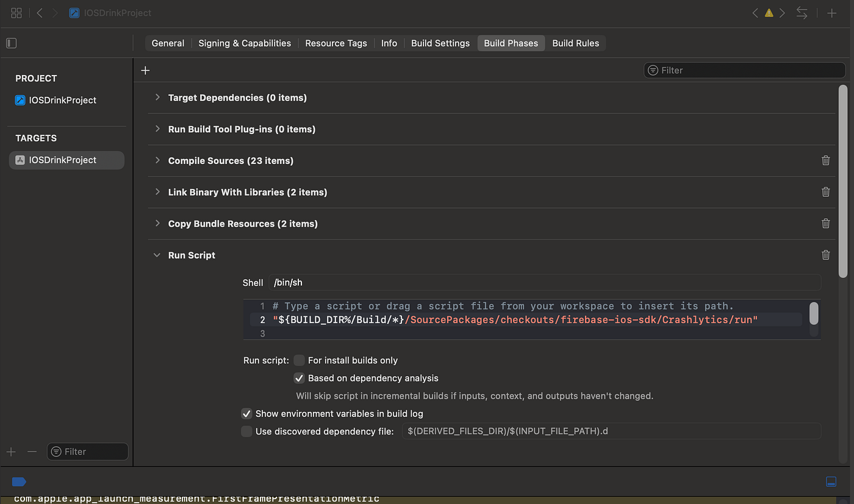This screenshot has height=504, width=854.
Task: Toggle the debug area panel icon
Action: (x=831, y=481)
